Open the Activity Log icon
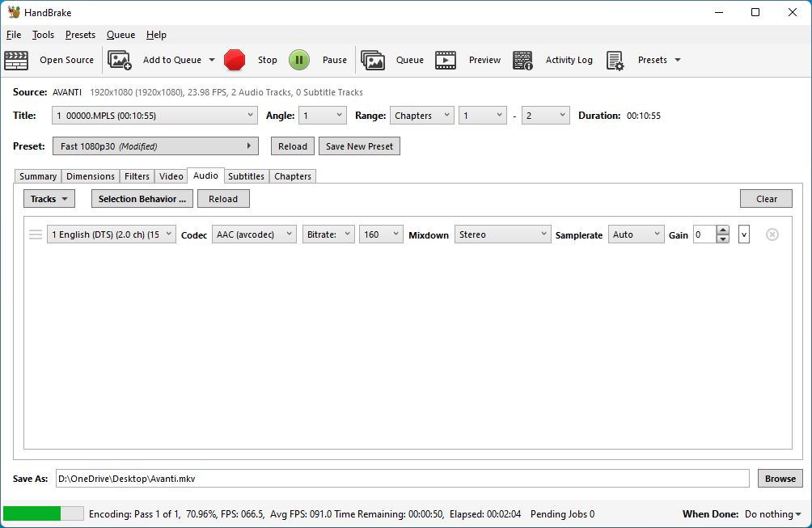The image size is (812, 528). point(522,60)
